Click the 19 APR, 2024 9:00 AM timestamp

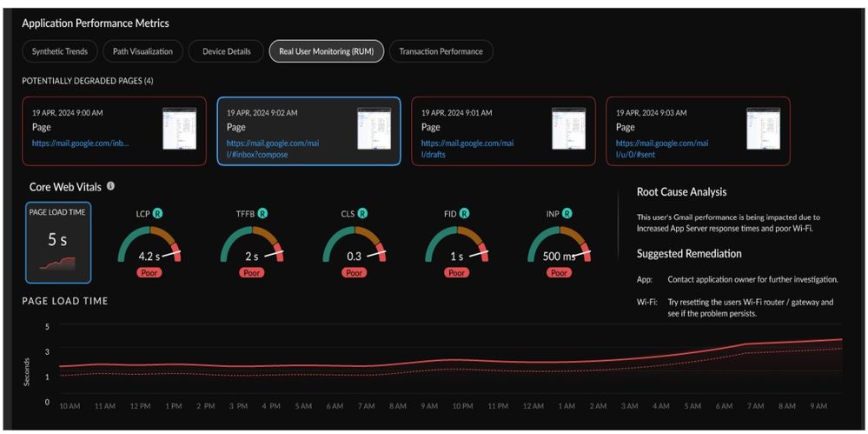67,112
